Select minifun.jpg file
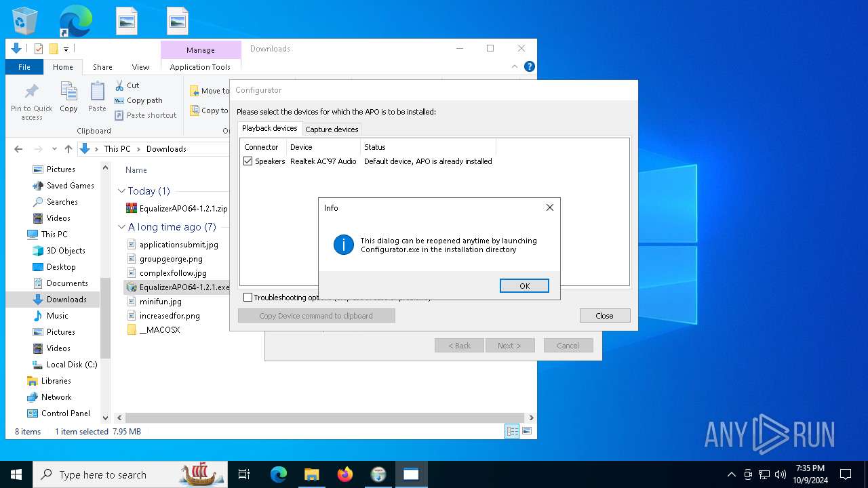 154,302
